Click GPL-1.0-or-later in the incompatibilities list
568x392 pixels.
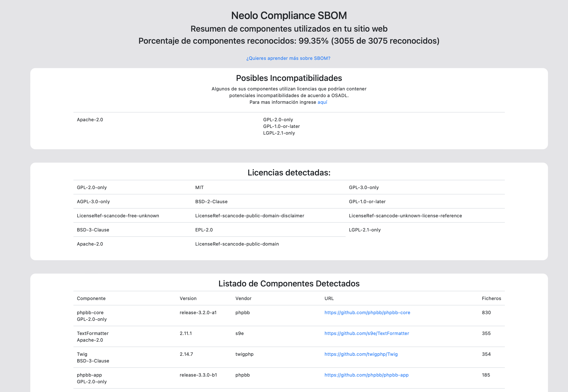tap(281, 126)
